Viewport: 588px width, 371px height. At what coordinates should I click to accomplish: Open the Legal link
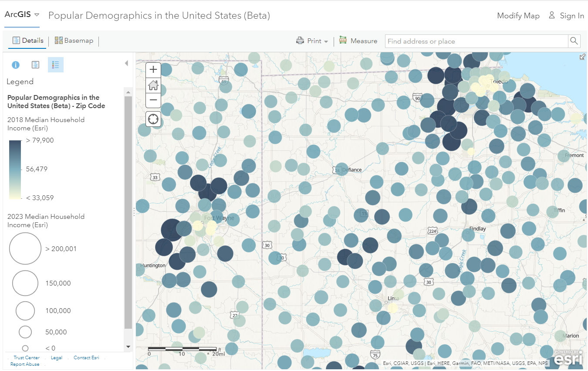(x=57, y=358)
